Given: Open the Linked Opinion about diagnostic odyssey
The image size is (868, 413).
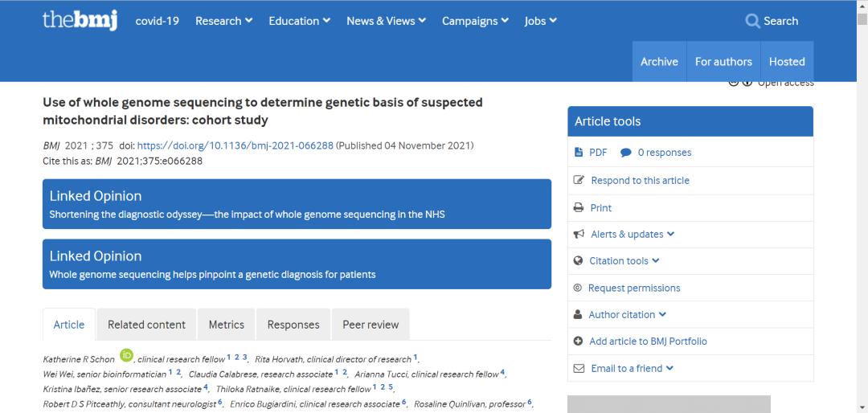Looking at the screenshot, I should [x=297, y=204].
